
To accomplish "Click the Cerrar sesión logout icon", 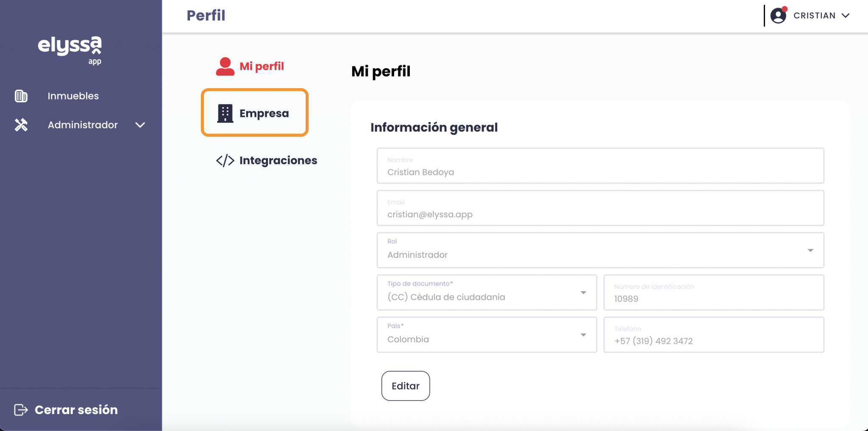I will click(21, 410).
